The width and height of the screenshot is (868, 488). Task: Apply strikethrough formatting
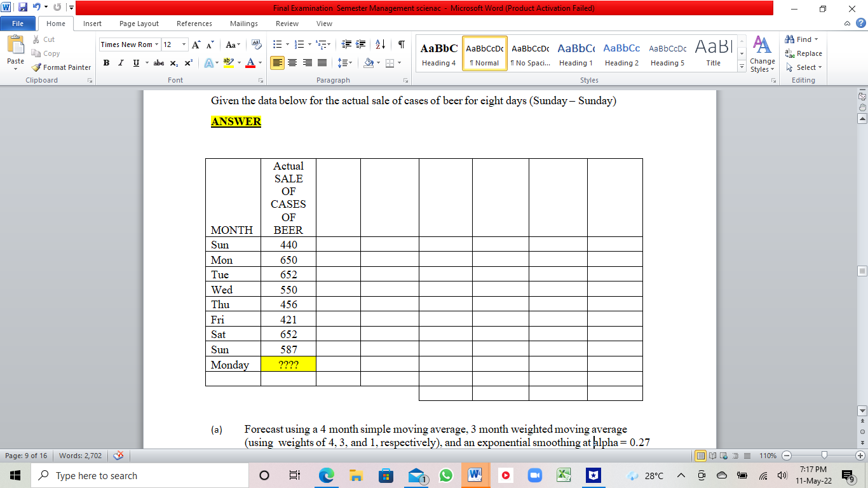tap(158, 63)
